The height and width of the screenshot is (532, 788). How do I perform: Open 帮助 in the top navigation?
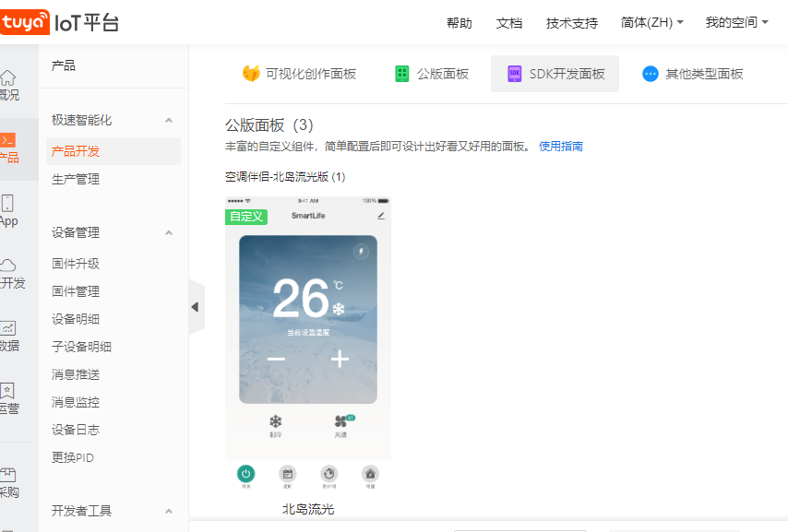460,23
